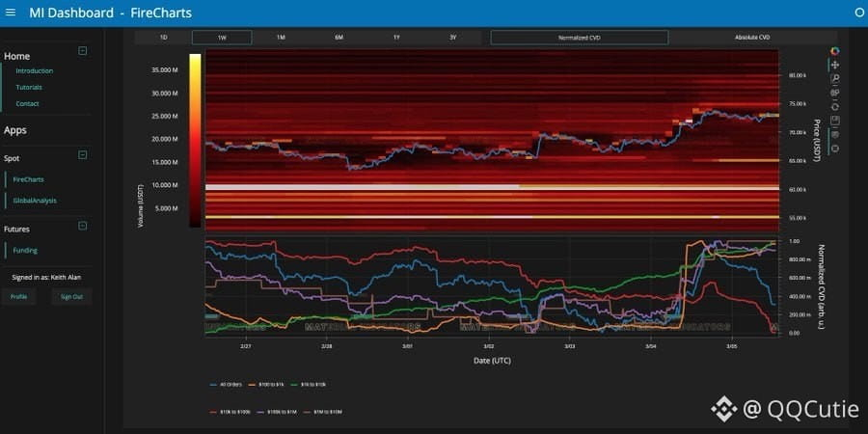The height and width of the screenshot is (434, 868).
Task: Select the 6M timeframe tab
Action: 339,37
